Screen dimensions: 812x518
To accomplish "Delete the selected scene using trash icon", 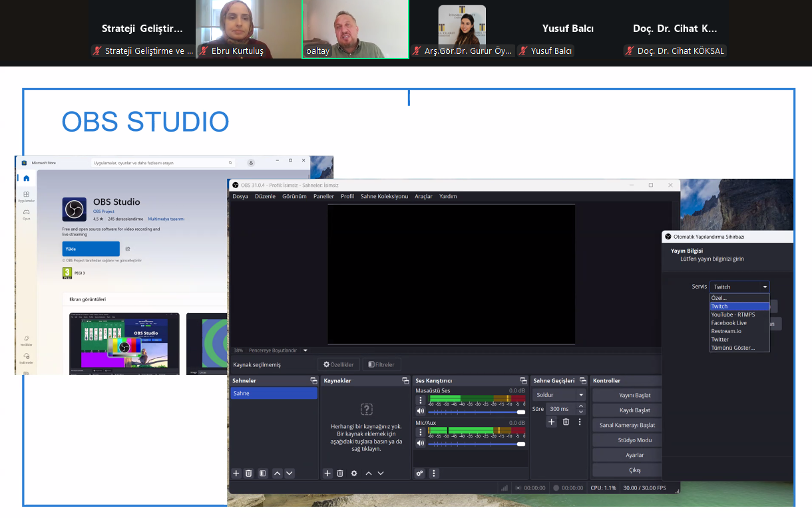I will [249, 473].
